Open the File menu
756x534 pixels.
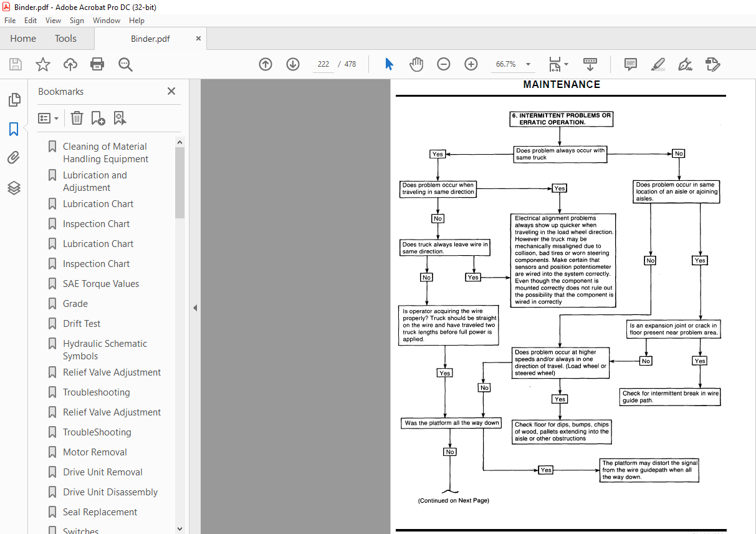[10, 21]
